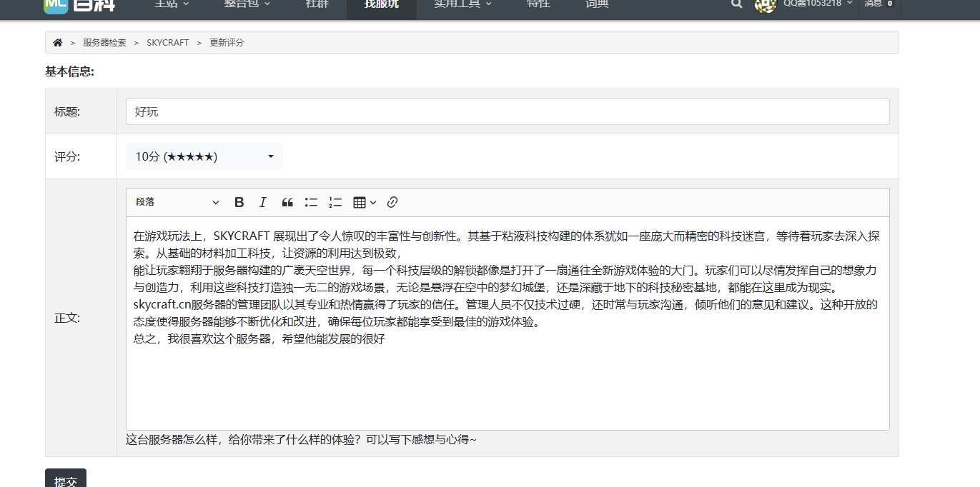Apply italic formatting in the editor toolbar

tap(263, 202)
